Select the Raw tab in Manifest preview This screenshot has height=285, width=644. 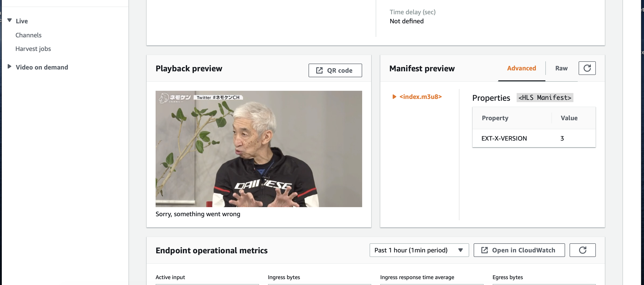click(x=561, y=68)
